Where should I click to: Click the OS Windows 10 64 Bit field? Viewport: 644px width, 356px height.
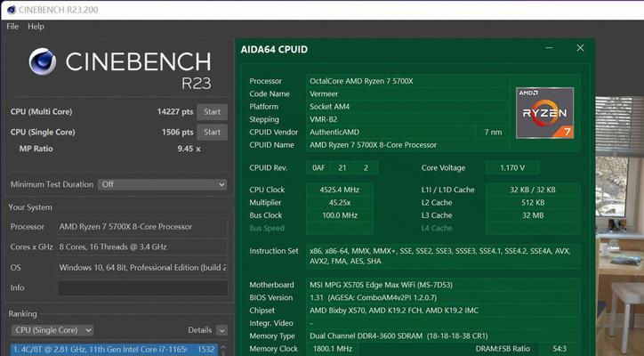pos(142,268)
